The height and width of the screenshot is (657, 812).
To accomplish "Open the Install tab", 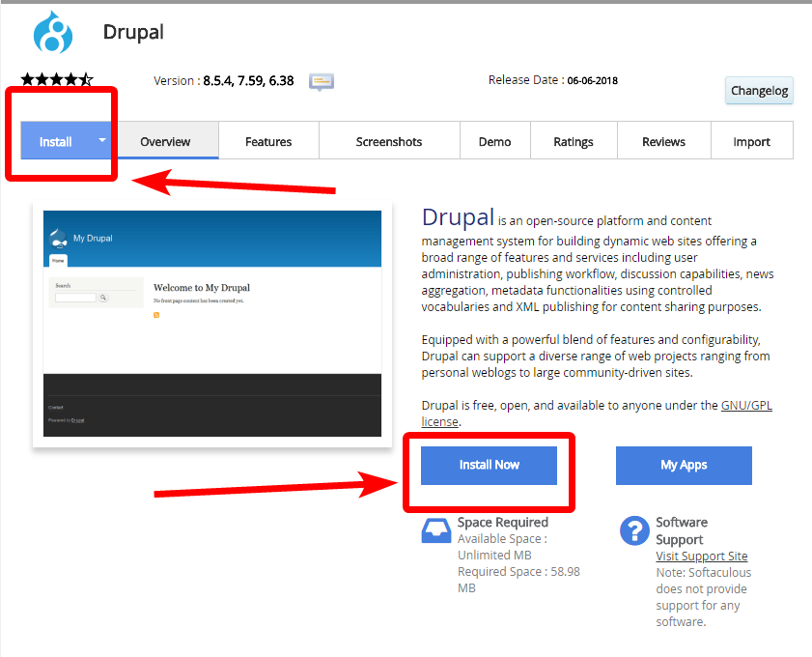I will (55, 141).
